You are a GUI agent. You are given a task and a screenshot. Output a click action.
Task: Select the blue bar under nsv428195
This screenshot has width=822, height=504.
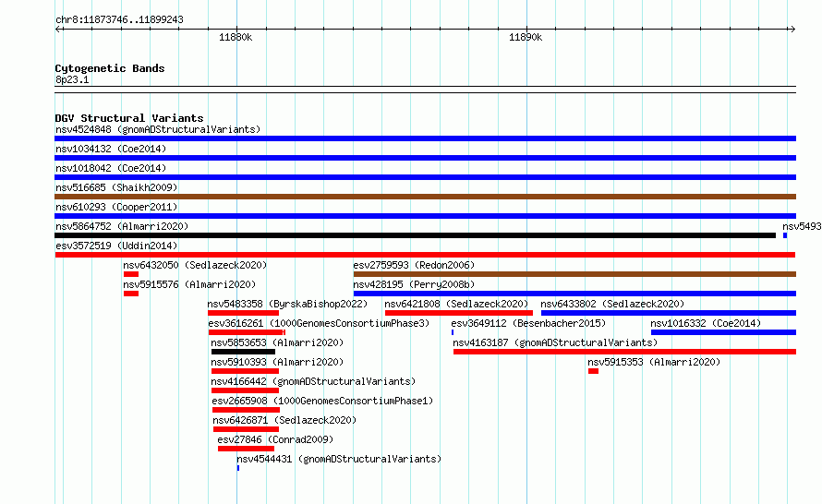(574, 294)
